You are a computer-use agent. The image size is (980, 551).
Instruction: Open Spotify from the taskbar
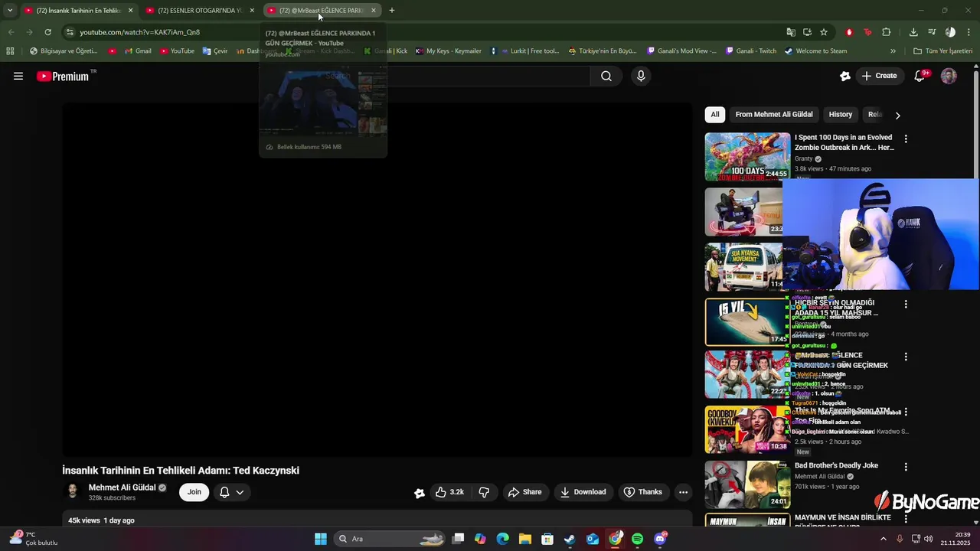(x=638, y=539)
